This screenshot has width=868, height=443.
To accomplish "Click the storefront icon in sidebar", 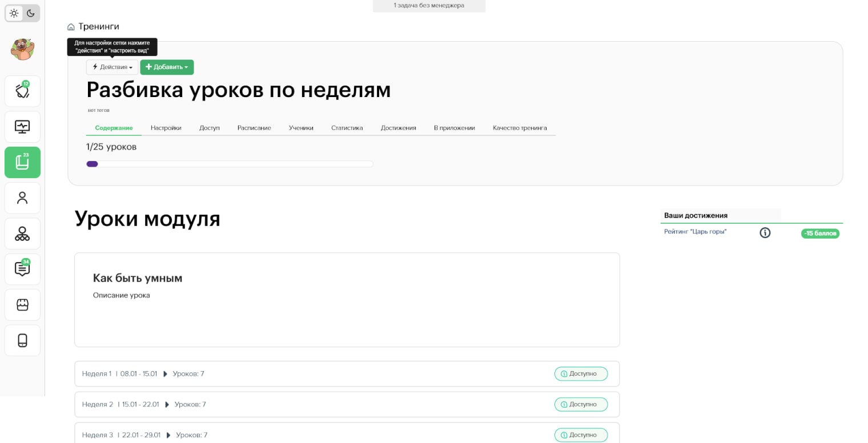I will (22, 304).
